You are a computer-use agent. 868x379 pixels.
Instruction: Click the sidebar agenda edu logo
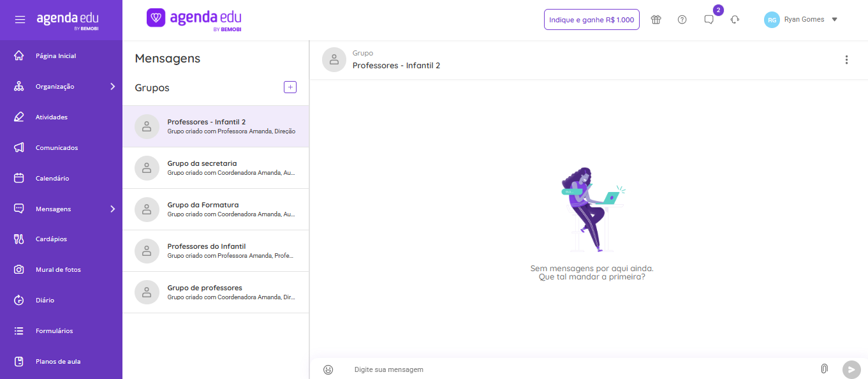point(68,19)
